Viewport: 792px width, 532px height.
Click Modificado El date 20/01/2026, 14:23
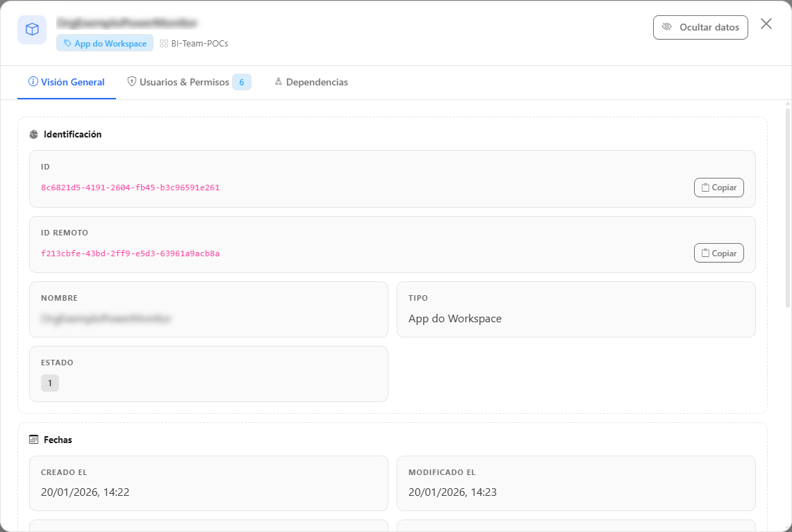pyautogui.click(x=452, y=492)
